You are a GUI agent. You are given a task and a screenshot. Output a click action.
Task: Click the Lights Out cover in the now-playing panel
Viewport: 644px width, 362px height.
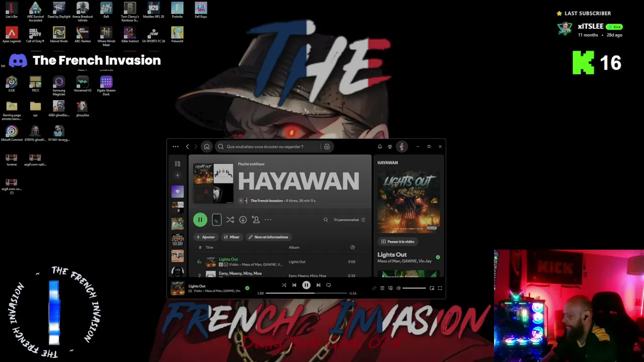(409, 202)
